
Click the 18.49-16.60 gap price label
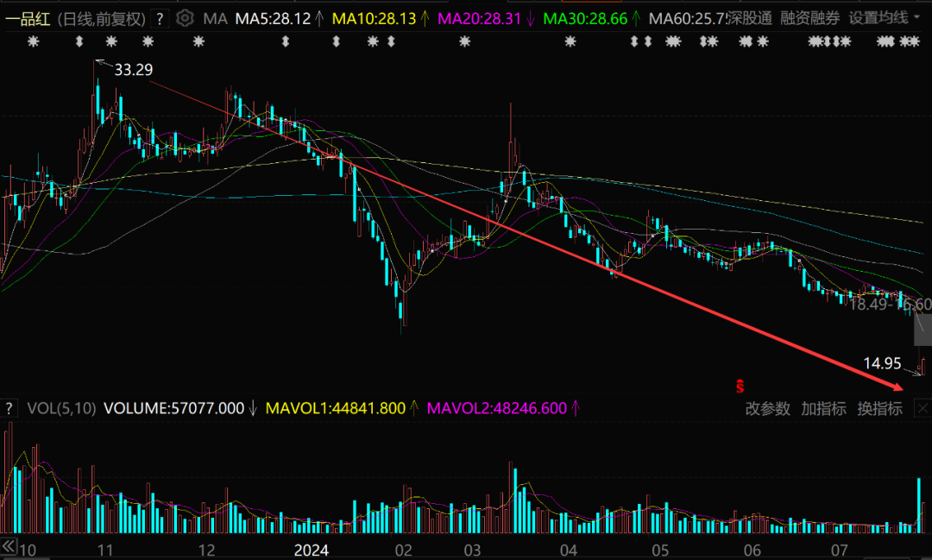[x=891, y=305]
